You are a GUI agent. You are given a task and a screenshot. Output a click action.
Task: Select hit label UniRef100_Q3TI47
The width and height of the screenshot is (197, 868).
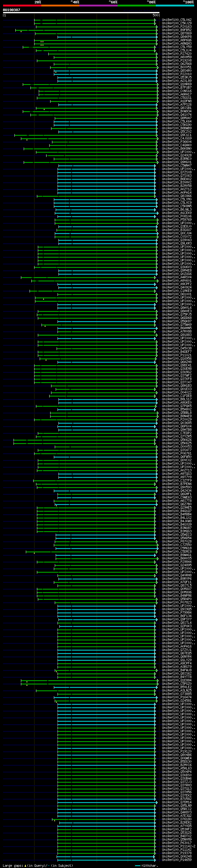pyautogui.click(x=177, y=382)
